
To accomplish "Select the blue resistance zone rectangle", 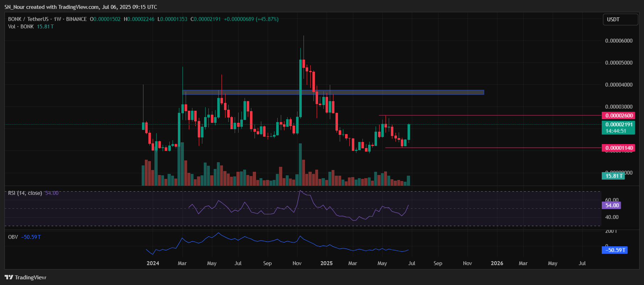I will (333, 92).
